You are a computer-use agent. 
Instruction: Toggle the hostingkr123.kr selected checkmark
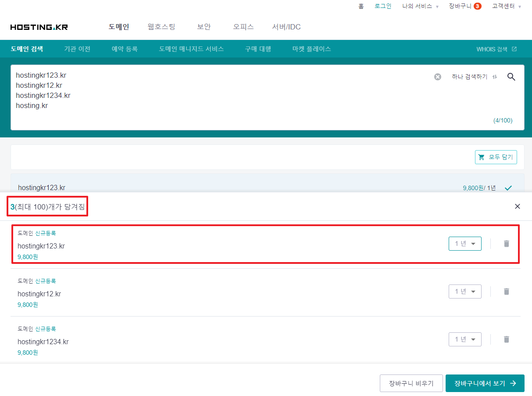point(508,188)
